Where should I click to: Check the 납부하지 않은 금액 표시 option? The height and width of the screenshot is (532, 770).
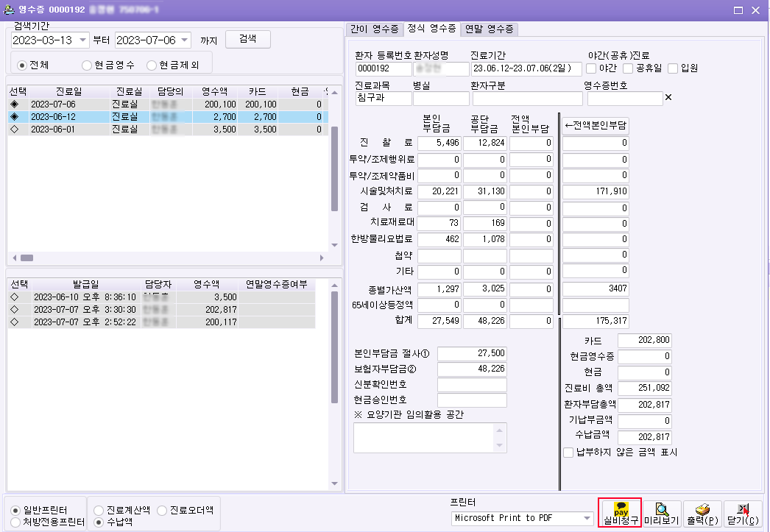(568, 453)
